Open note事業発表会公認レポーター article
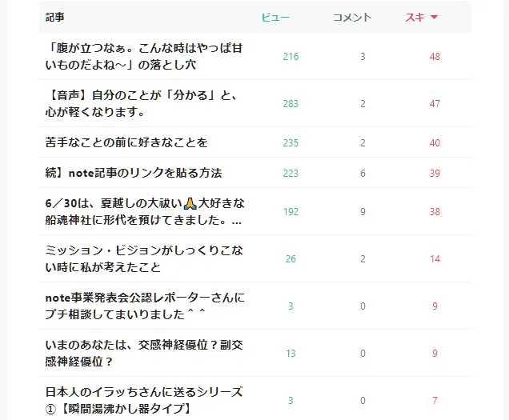 [x=145, y=306]
